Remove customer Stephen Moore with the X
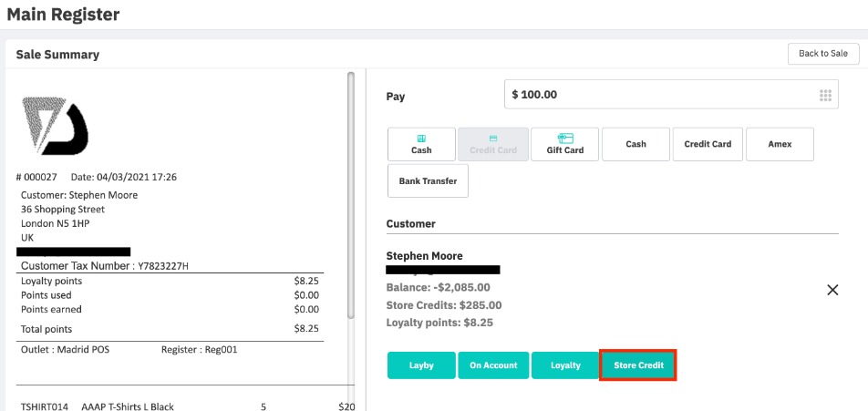 pos(832,290)
